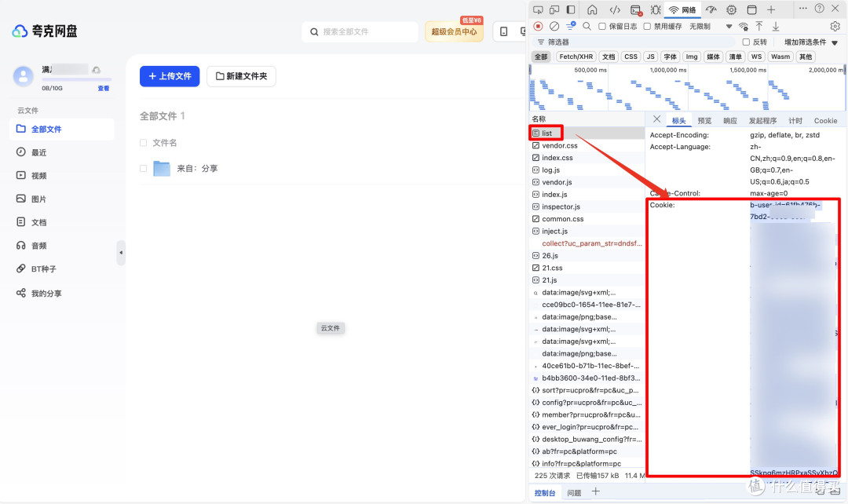Enable the 禁用缓存 checkbox
848x504 pixels.
click(x=647, y=26)
